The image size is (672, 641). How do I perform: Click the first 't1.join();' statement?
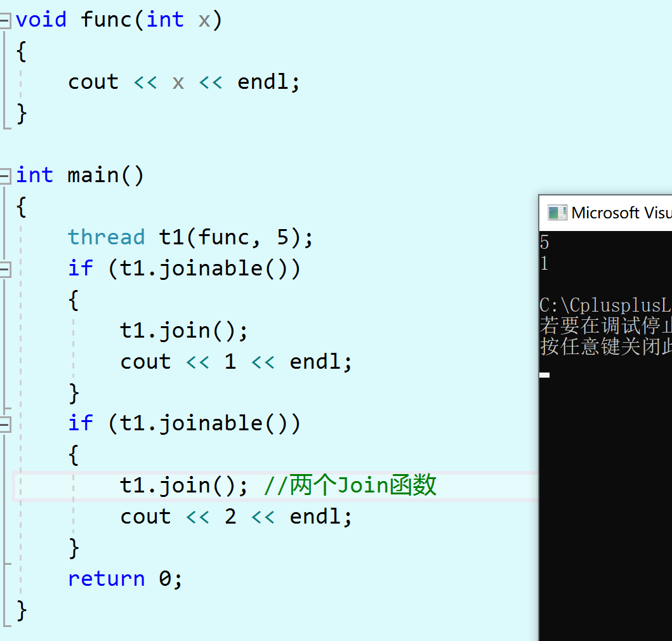[184, 331]
